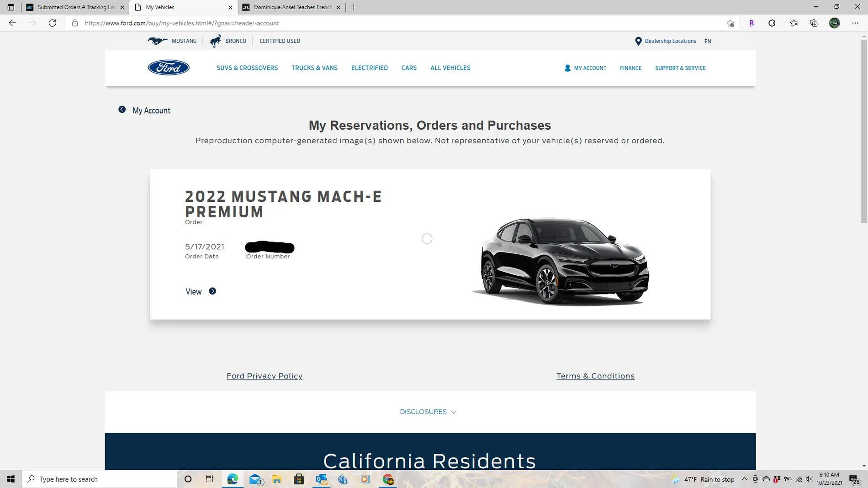
Task: Open the browser Extensions puzzle icon
Action: 772,23
